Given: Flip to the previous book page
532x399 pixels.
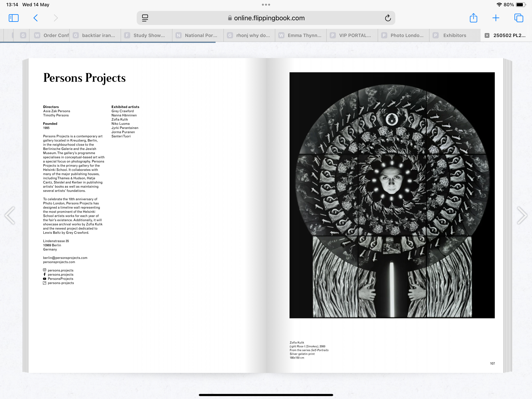Looking at the screenshot, I should (x=10, y=215).
